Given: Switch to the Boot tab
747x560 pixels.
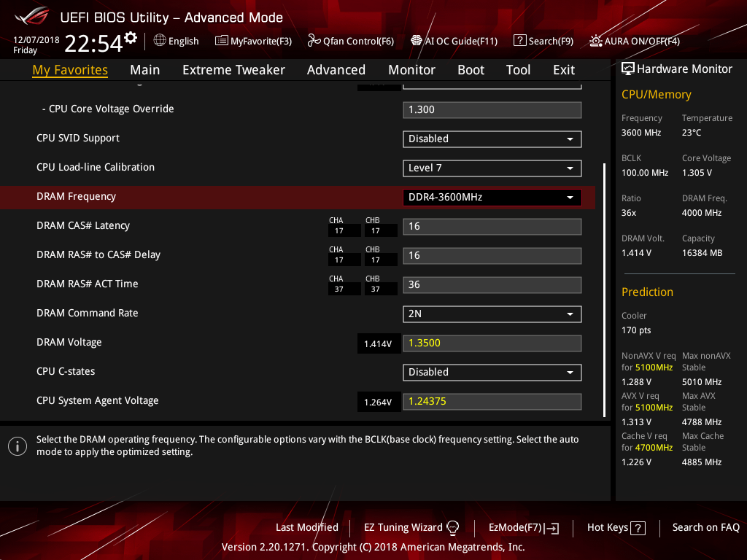Looking at the screenshot, I should tap(471, 70).
